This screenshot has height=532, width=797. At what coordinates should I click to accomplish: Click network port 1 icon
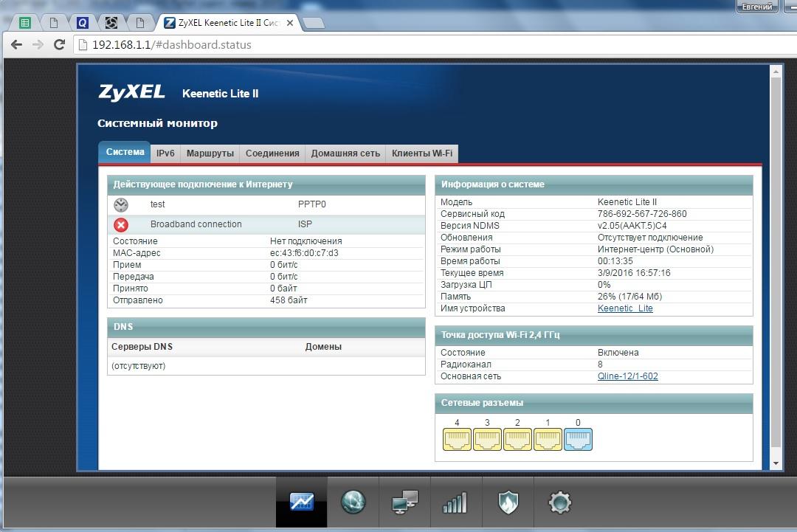[548, 440]
